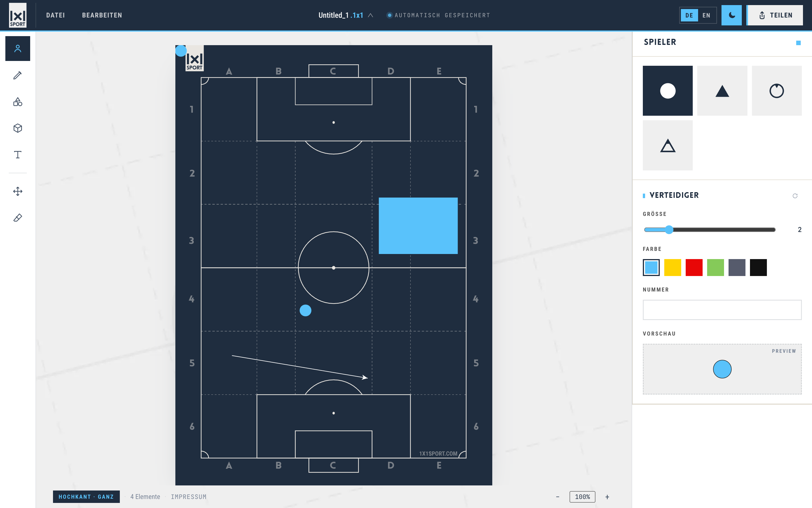Select the Text tool

18,155
